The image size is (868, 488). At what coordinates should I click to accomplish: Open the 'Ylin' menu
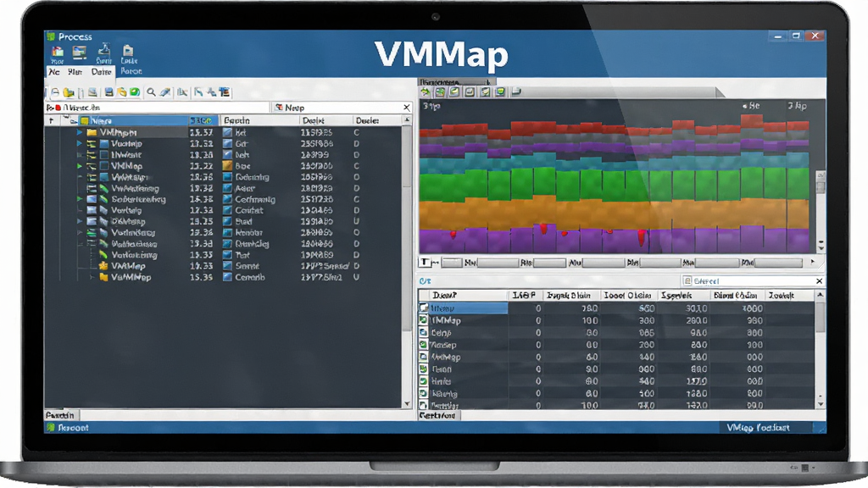pos(75,72)
